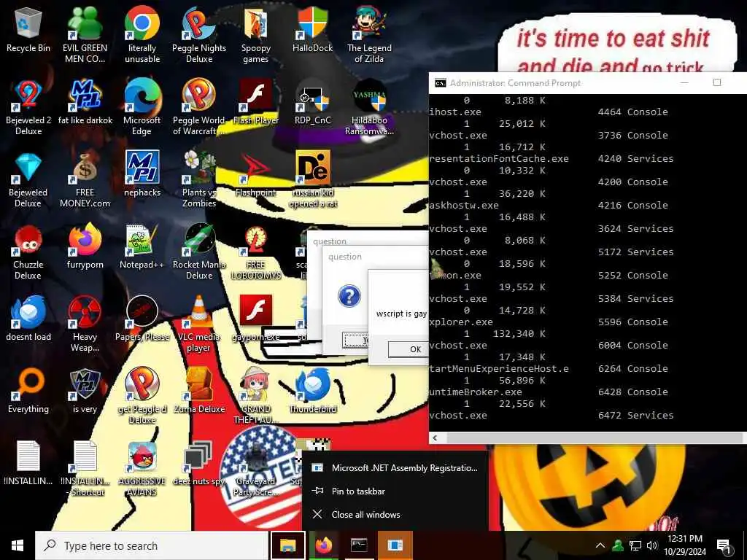Open the russian kid opened a rat icon
This screenshot has height=560, width=747.
312,180
